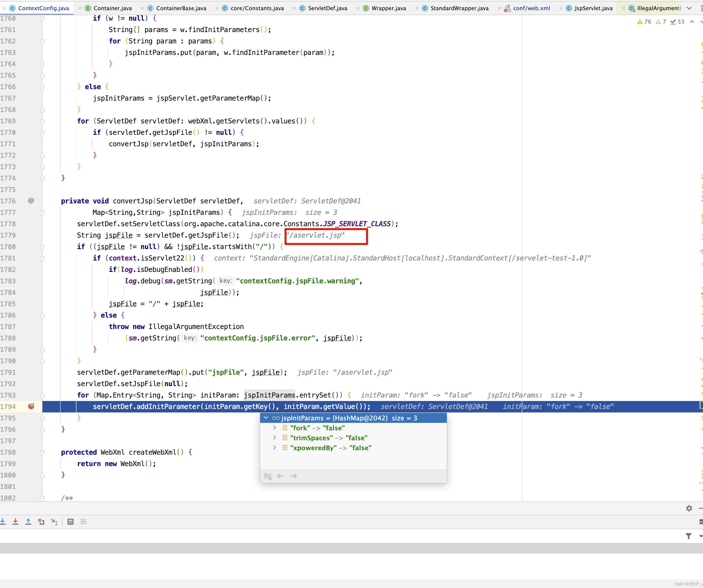Viewport: 703px width, 588px height.
Task: Click the JSP_SERVLET_CLASS constant reference
Action: 357,224
